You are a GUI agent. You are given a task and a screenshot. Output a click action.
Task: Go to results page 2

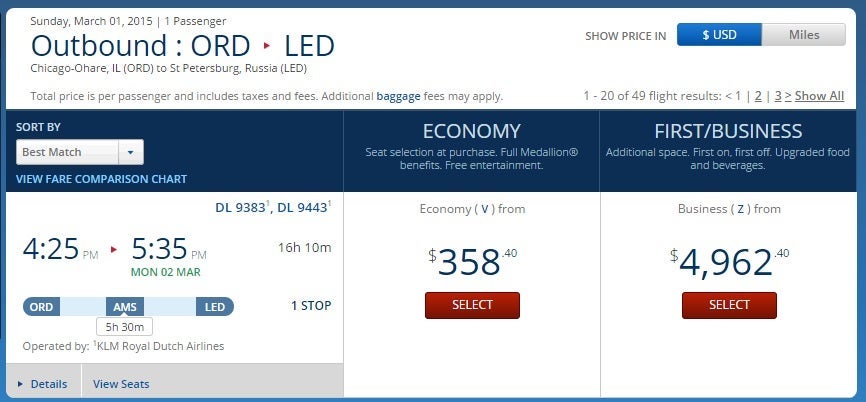click(758, 96)
